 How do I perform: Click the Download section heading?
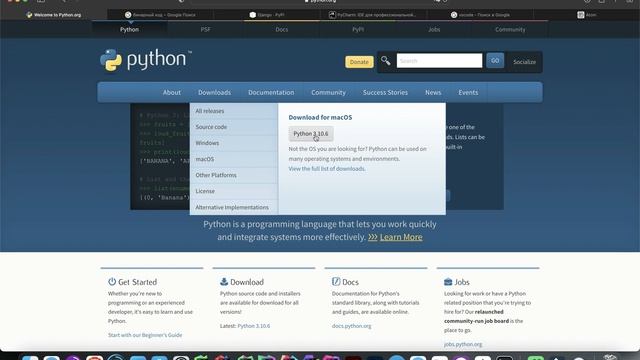[x=247, y=282]
